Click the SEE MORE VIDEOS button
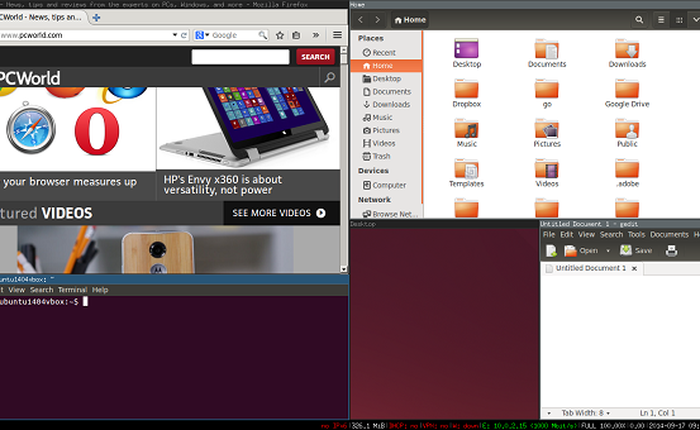This screenshot has width=700, height=430. (x=279, y=213)
